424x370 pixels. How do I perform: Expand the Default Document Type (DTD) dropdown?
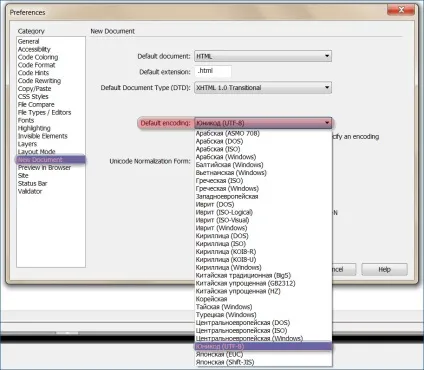263,88
